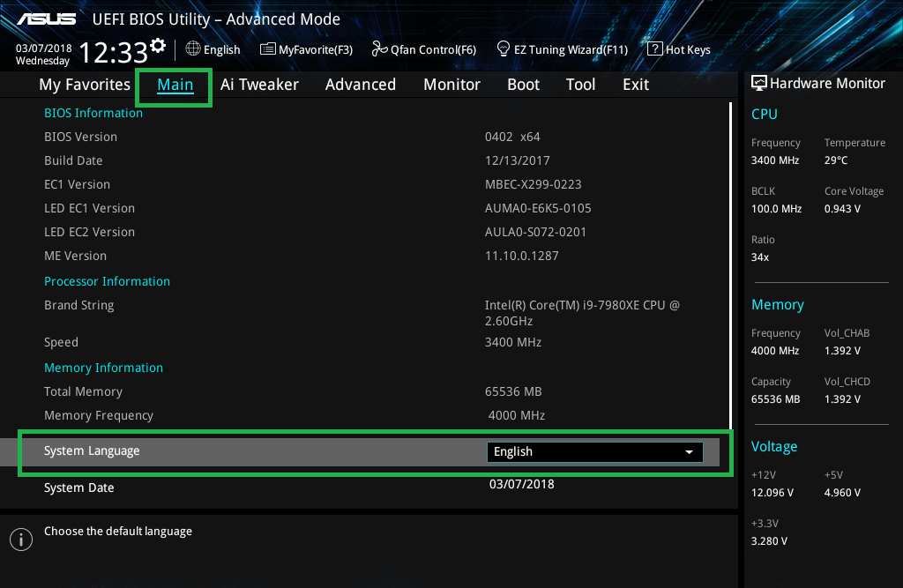903x588 pixels.
Task: Click the Processor Information heading
Action: coord(107,281)
